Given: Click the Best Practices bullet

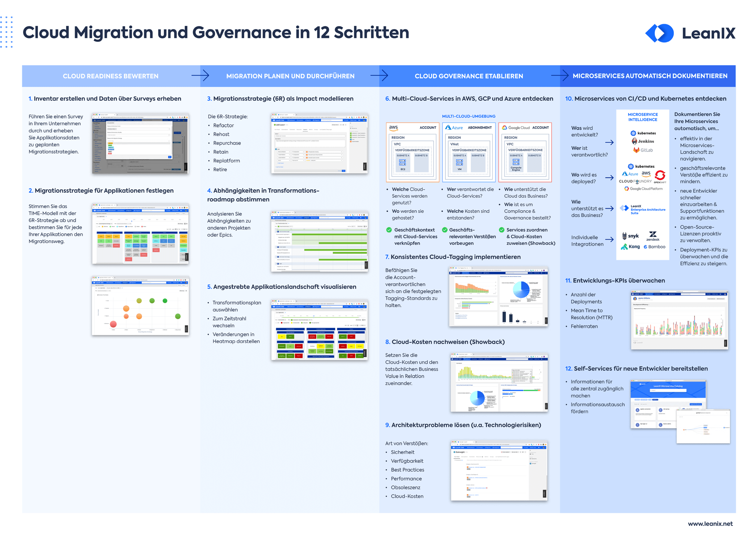Looking at the screenshot, I should tap(407, 470).
